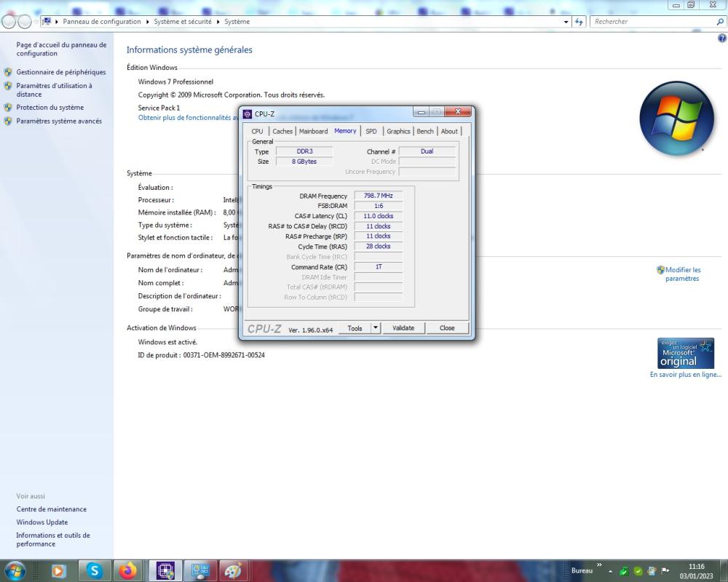
Task: Open Firefox from the taskbar
Action: click(129, 570)
